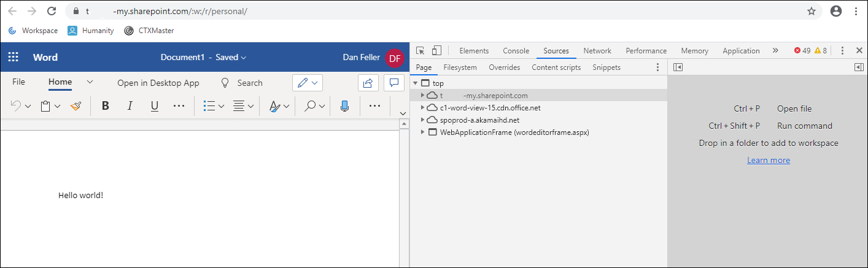868x268 pixels.
Task: Open the Comments pane icon
Action: click(x=393, y=83)
